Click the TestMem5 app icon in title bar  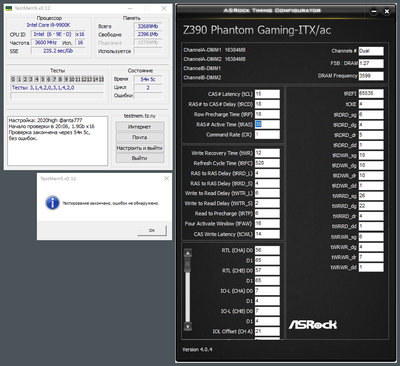[x=9, y=8]
